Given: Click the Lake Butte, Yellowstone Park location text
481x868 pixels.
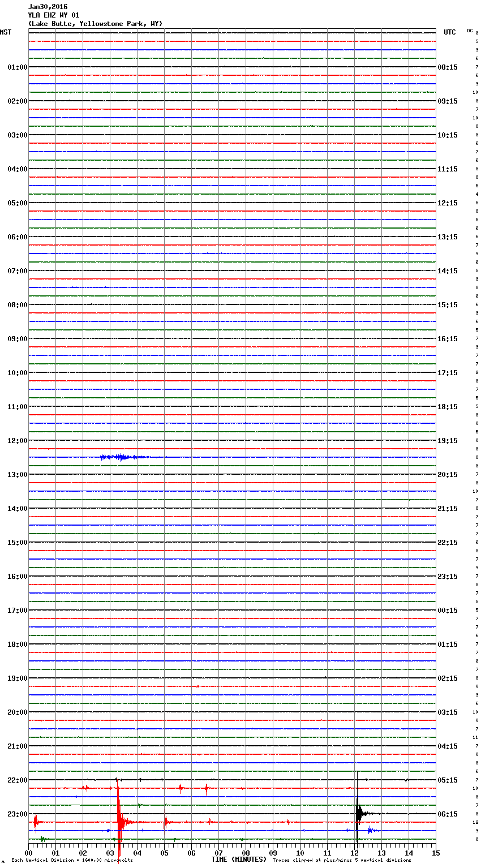Looking at the screenshot, I should 95,24.
